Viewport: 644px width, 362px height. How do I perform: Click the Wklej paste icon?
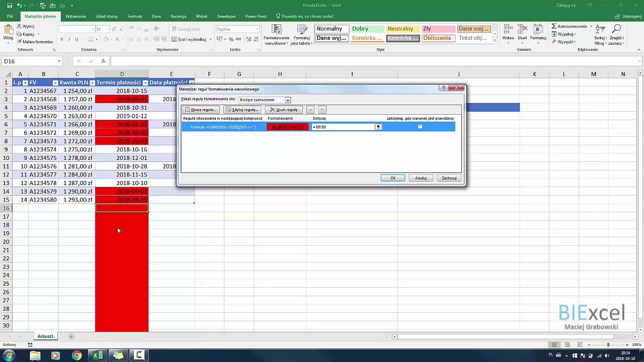(8, 29)
